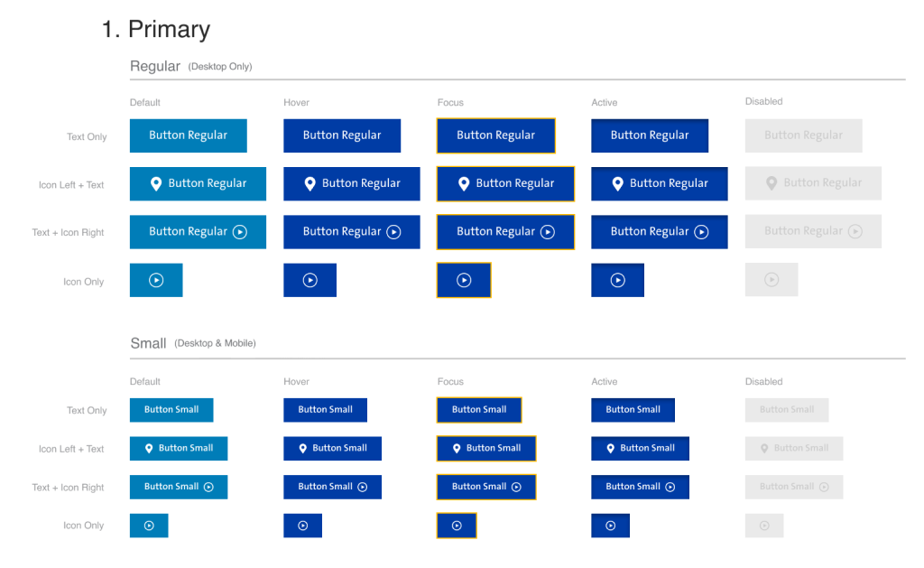Click Focus Button Small with right play icon

(486, 488)
